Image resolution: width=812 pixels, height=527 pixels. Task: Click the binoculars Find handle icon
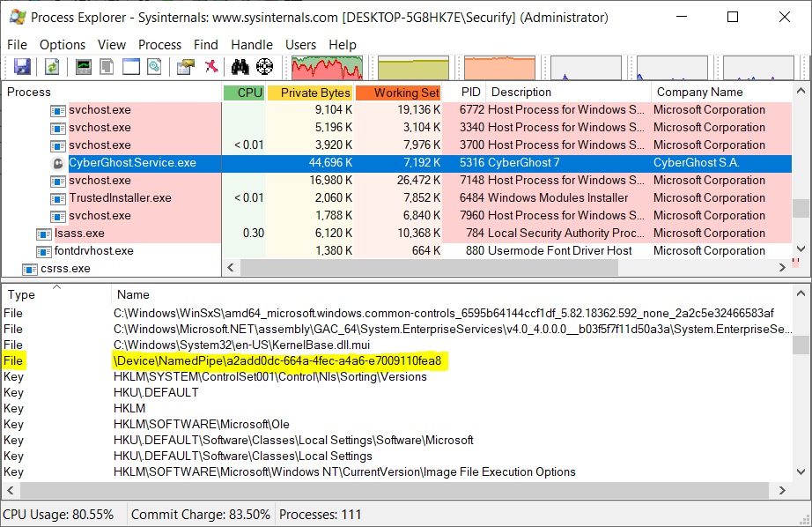240,66
